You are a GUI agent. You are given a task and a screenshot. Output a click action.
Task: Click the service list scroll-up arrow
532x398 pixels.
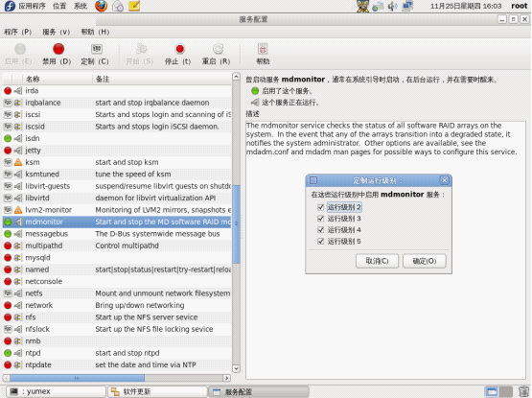tap(236, 77)
